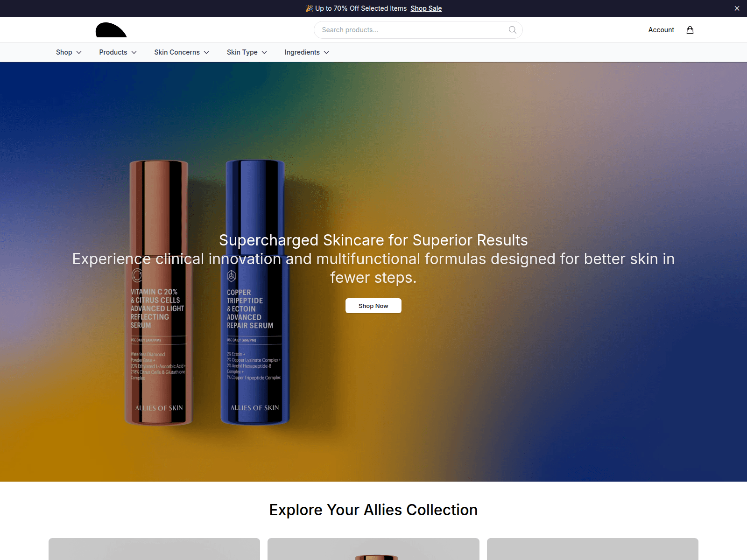
Task: Open the Account page
Action: 661,30
